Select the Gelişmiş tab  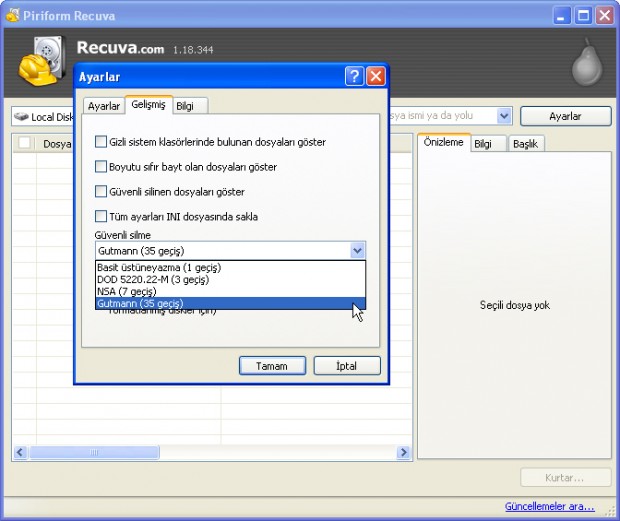[148, 105]
